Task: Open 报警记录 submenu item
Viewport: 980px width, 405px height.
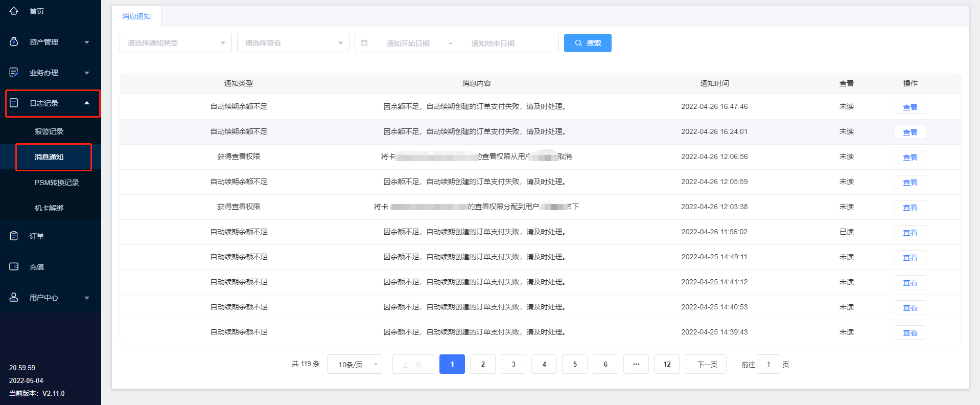Action: point(49,131)
